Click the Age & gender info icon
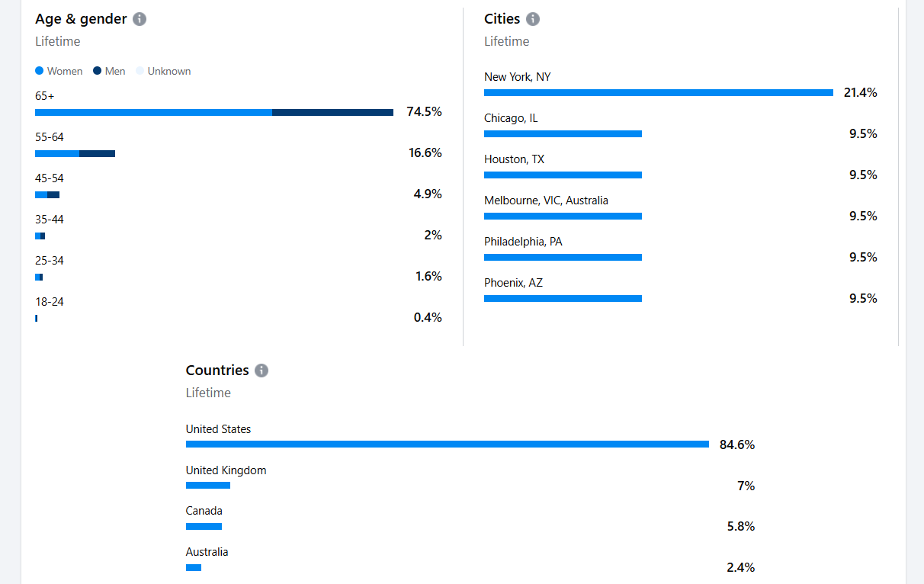924x584 pixels. click(x=140, y=19)
